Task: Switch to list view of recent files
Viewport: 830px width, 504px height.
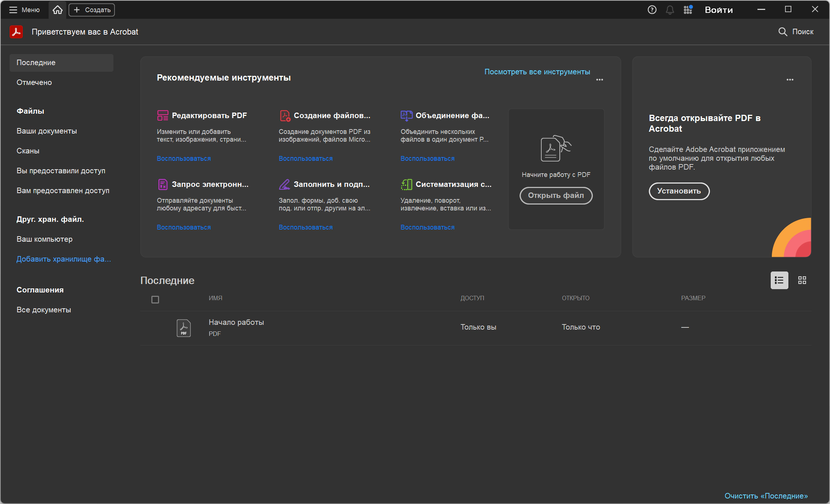Action: [x=779, y=280]
